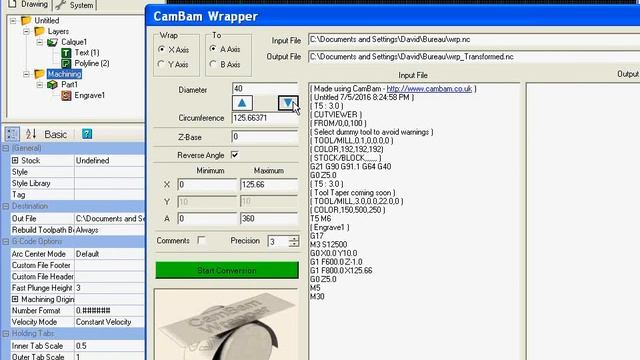
Task: Click the Text (1) object icon
Action: 66,53
